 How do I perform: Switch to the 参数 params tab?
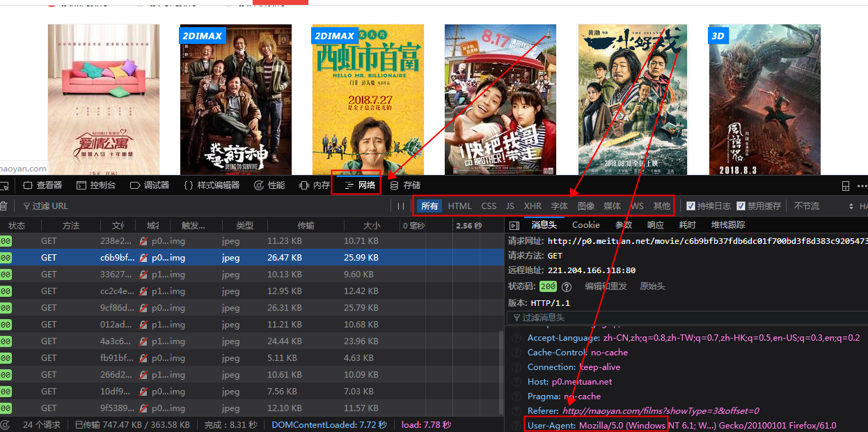624,225
